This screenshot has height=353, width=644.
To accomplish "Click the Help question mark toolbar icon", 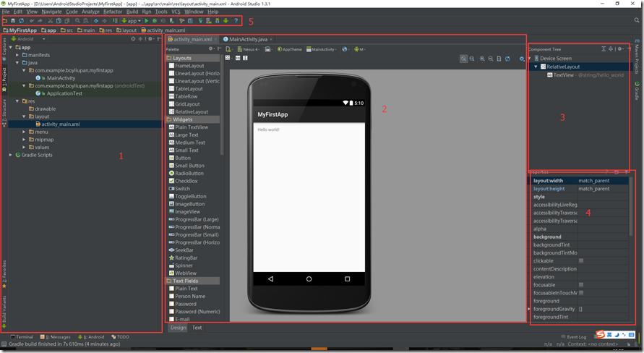I will (236, 21).
